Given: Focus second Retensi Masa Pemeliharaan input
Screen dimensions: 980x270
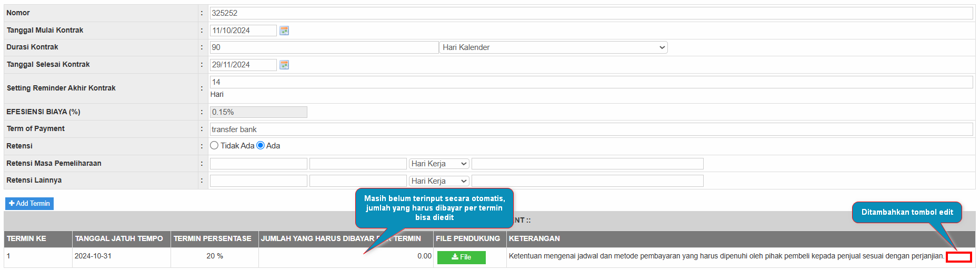Looking at the screenshot, I should [x=358, y=164].
